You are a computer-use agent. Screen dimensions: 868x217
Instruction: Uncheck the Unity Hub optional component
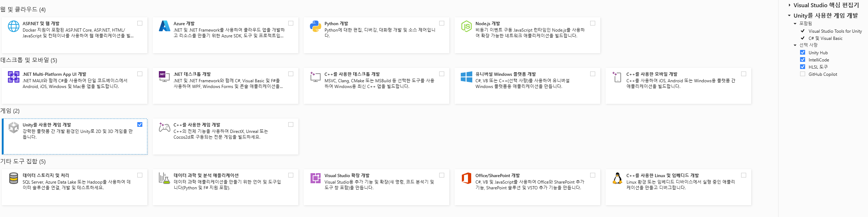(x=803, y=52)
